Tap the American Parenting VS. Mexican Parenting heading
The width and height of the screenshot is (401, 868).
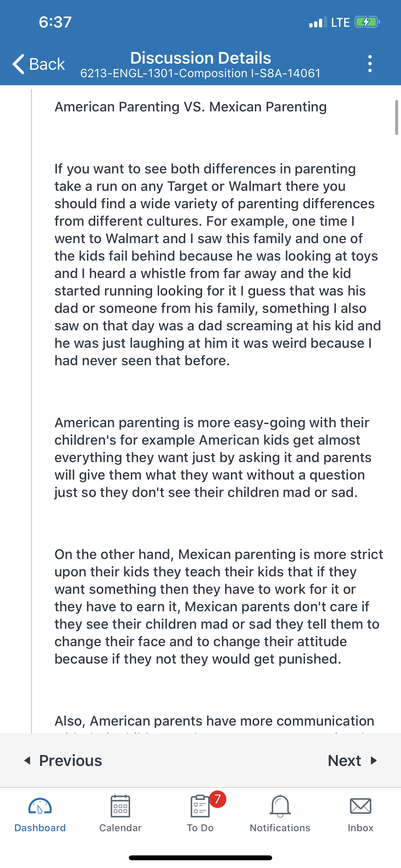pos(191,107)
